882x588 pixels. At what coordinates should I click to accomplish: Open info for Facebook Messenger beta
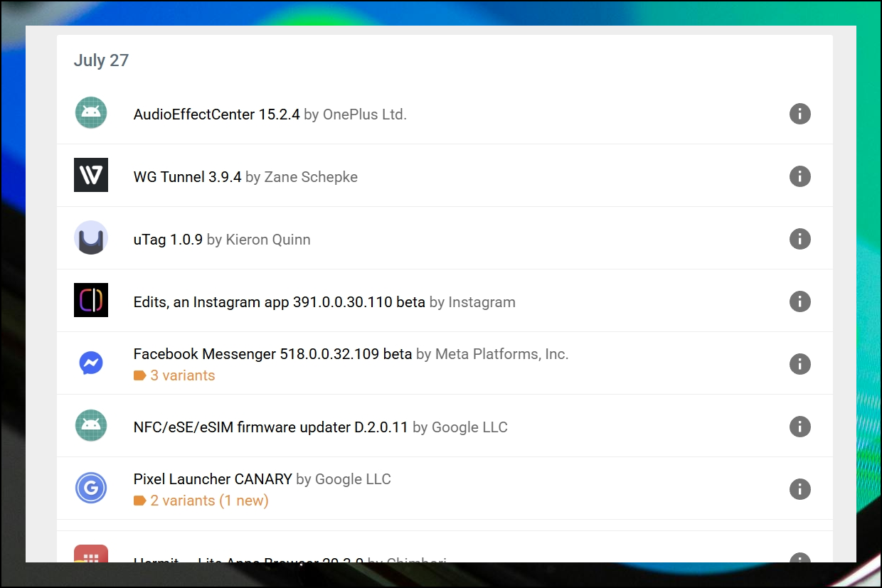tap(800, 363)
